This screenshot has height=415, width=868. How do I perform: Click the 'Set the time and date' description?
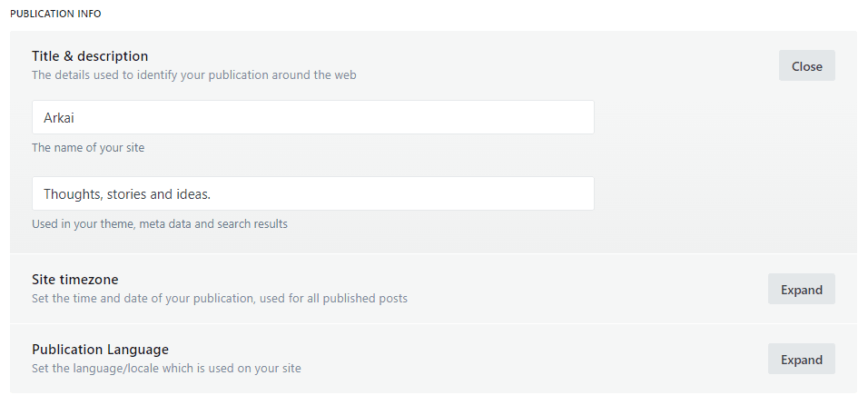click(219, 298)
